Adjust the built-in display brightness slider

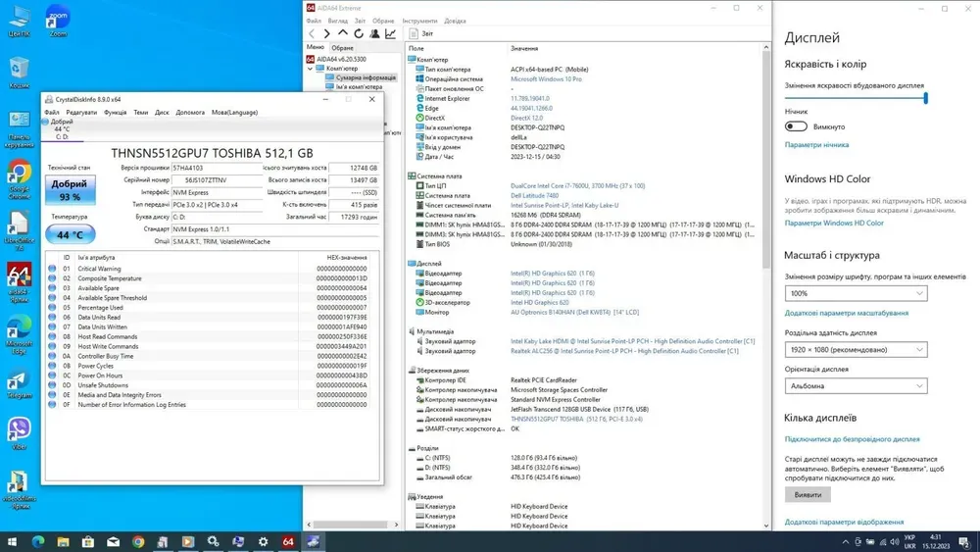[924, 98]
